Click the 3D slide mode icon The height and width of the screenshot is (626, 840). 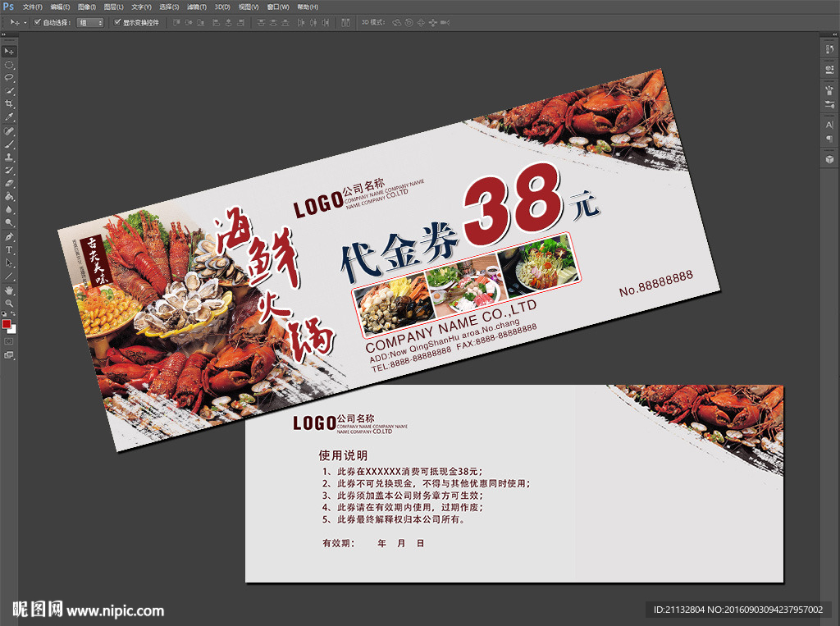(433, 22)
